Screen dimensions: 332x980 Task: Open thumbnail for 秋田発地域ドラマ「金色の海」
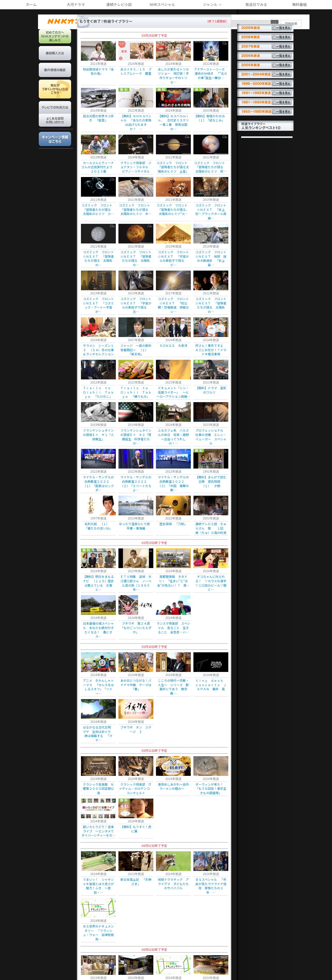coord(98,51)
